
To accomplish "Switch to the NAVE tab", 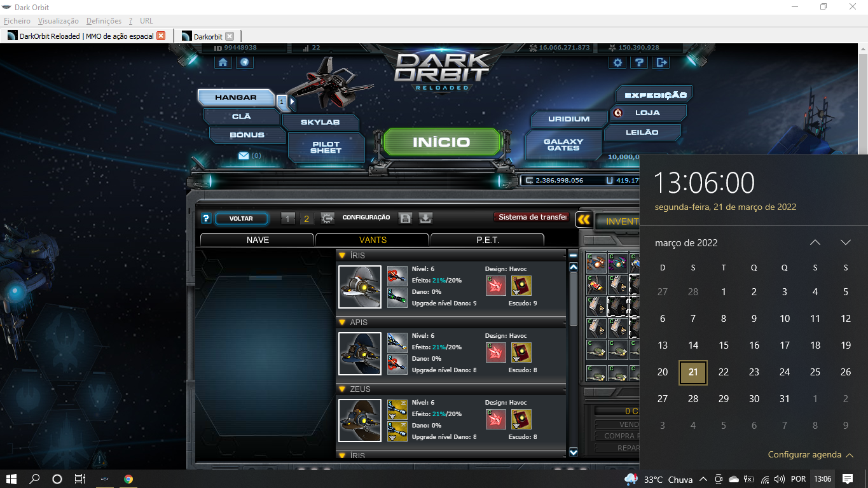I will tap(258, 240).
